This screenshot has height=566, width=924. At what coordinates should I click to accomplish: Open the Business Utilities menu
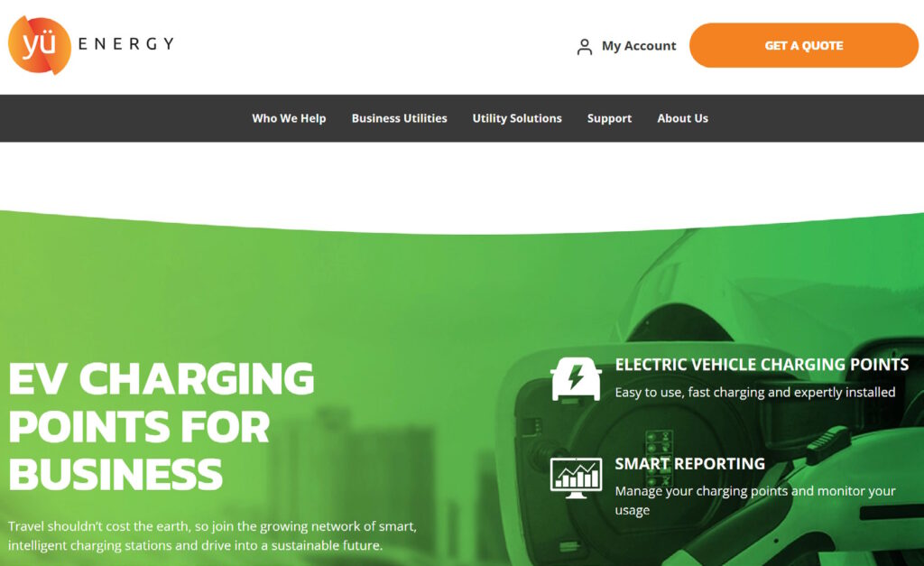pos(399,118)
